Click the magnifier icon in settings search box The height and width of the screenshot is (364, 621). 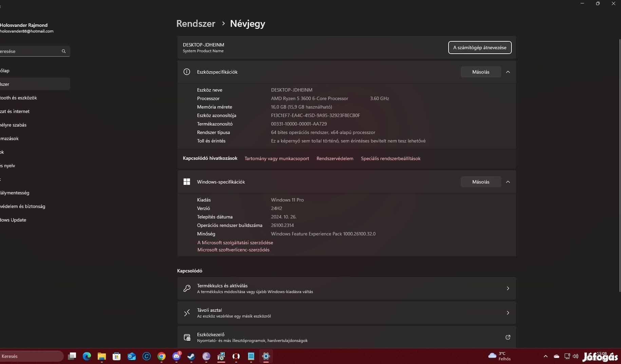pyautogui.click(x=63, y=51)
